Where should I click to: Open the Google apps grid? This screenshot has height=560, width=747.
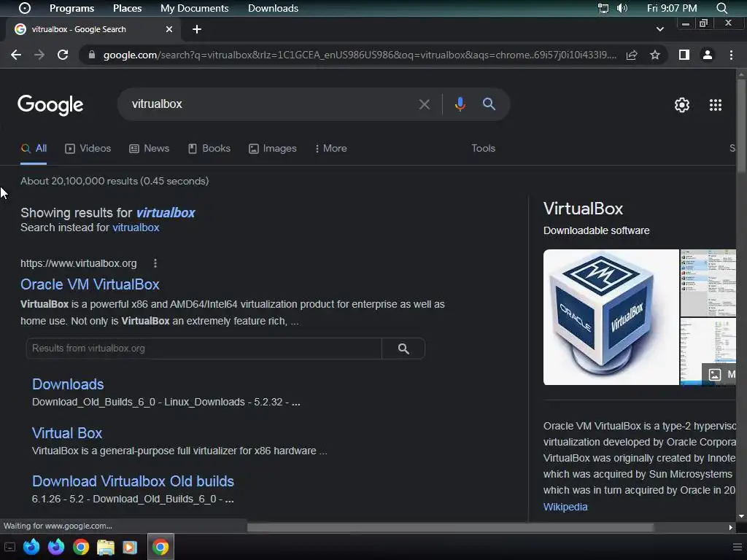point(715,105)
